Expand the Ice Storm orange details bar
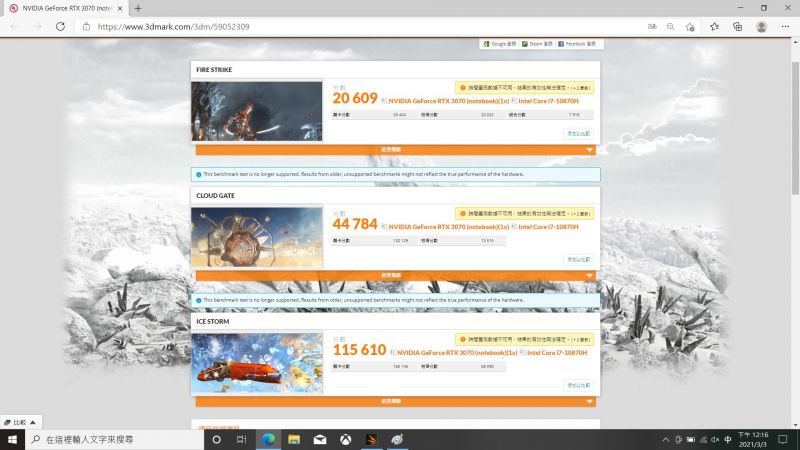 [x=395, y=402]
